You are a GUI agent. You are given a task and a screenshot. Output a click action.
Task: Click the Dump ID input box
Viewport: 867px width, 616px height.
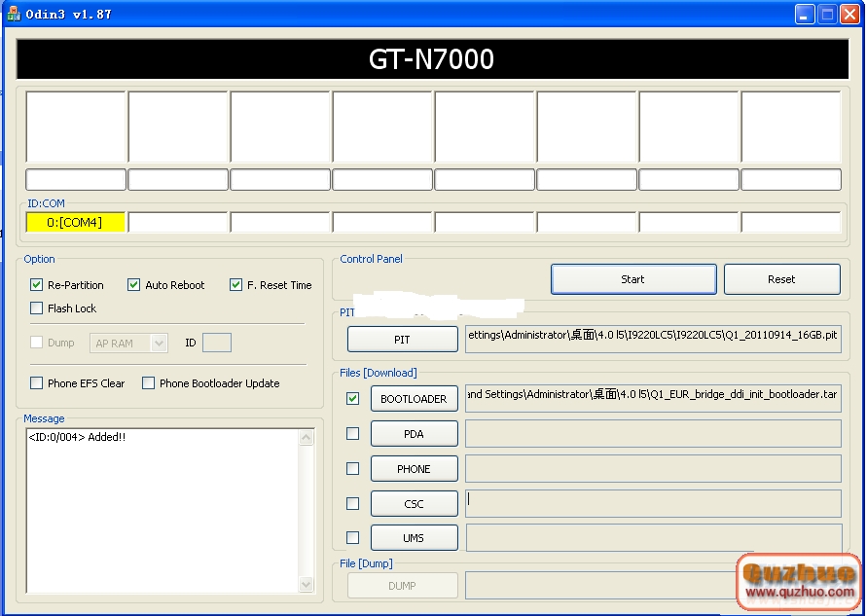217,343
